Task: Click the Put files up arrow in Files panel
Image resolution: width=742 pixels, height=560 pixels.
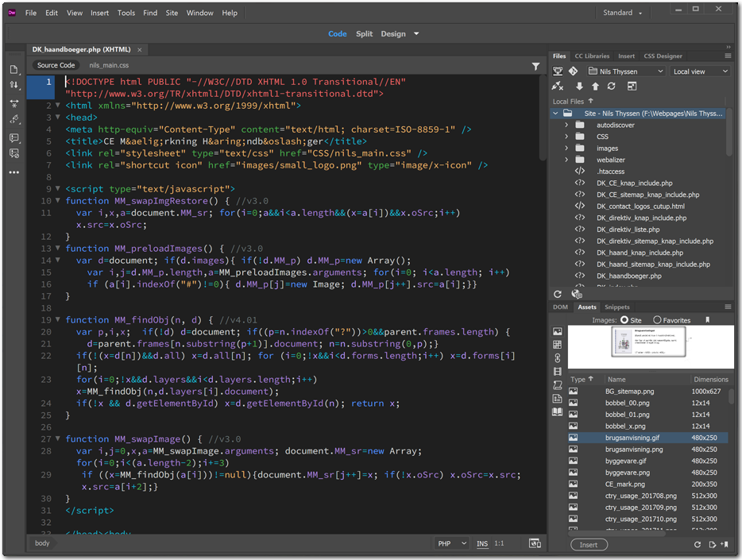Action: [x=595, y=87]
